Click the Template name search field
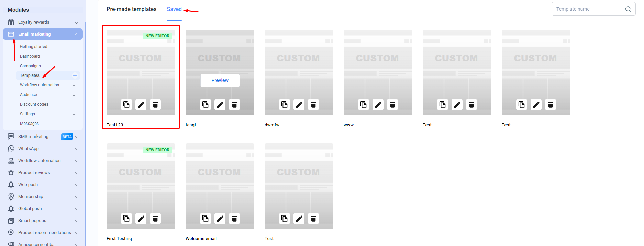The image size is (644, 246). (593, 9)
